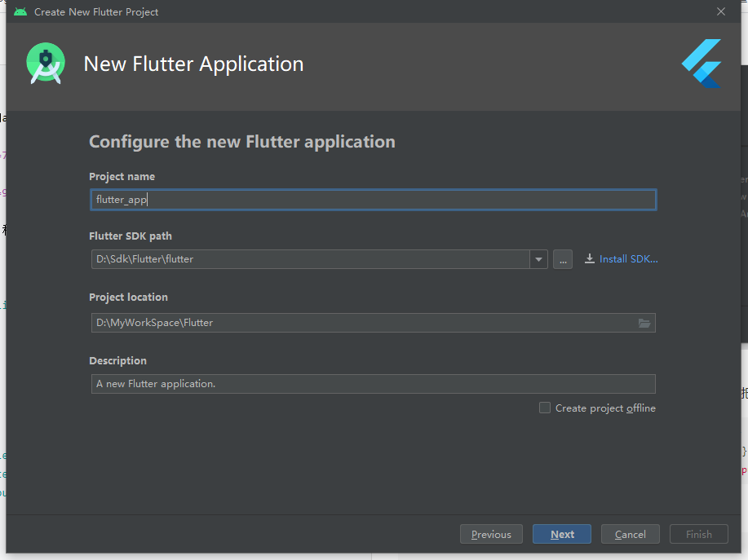Click the Android icon in the title bar
The width and height of the screenshot is (748, 560).
[x=20, y=12]
